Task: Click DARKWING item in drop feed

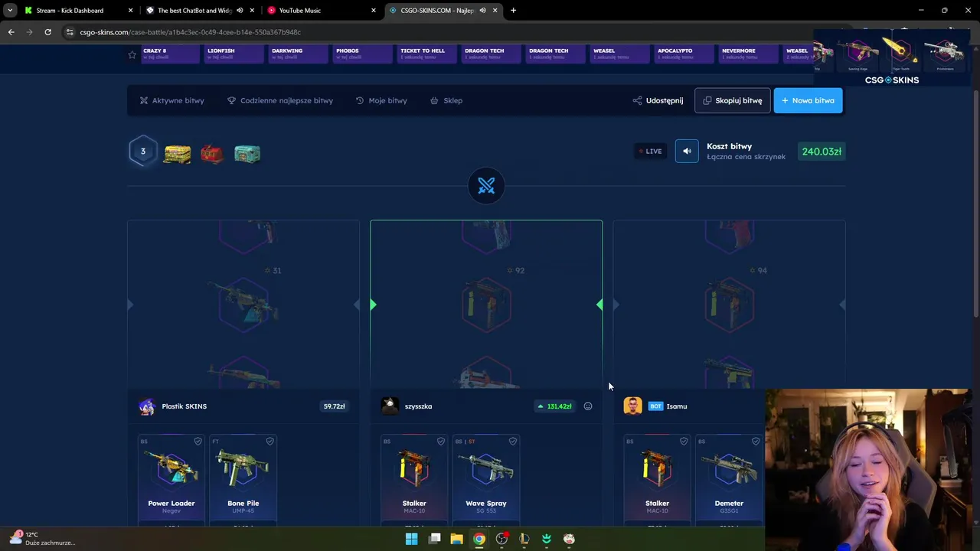Action: [298, 54]
